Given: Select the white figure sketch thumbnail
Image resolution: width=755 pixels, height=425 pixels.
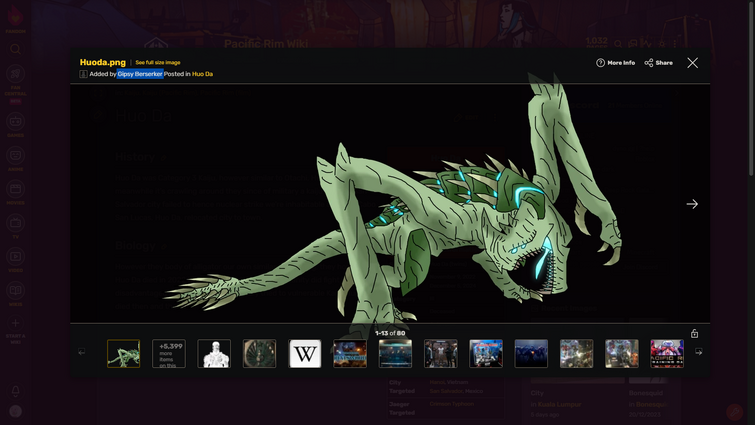Looking at the screenshot, I should (214, 354).
